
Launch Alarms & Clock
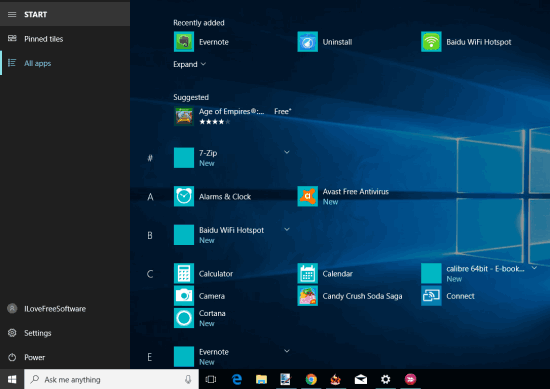(x=213, y=196)
